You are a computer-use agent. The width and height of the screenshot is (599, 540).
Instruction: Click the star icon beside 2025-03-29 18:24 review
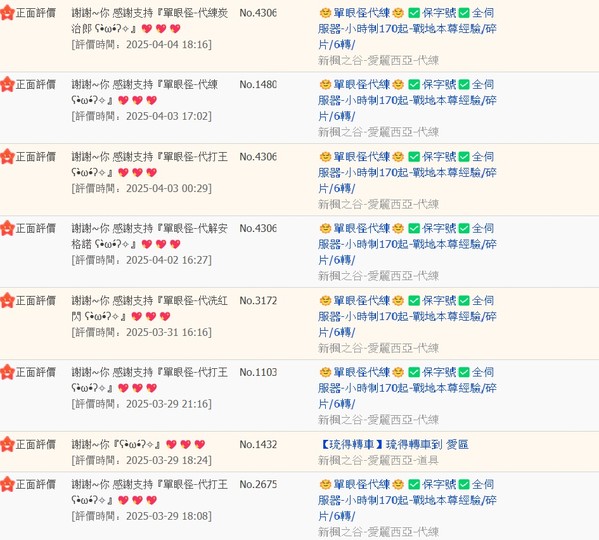[7, 445]
